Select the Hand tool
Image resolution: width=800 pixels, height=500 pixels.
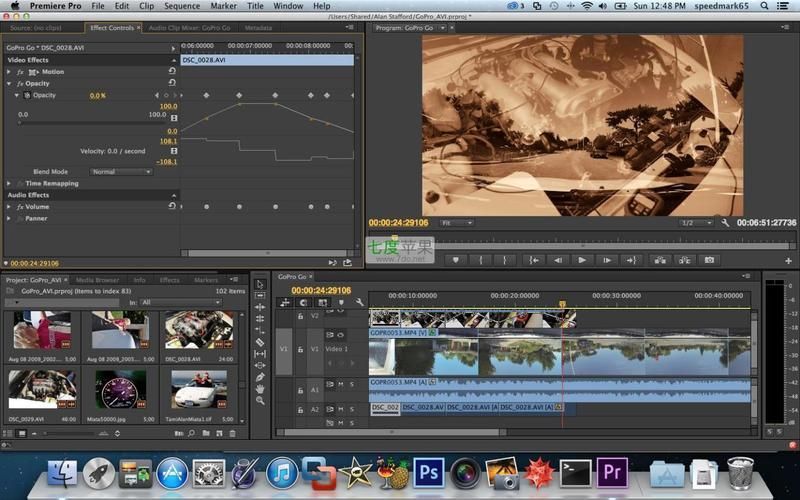[x=260, y=388]
